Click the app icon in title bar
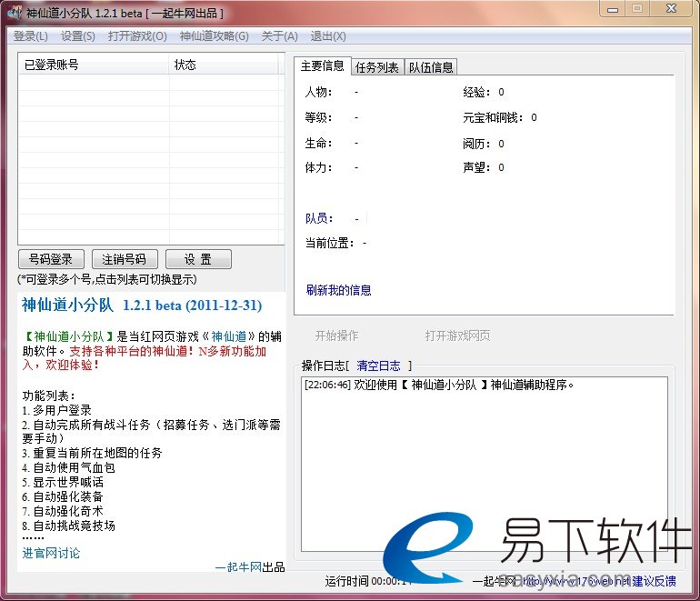700x601 pixels. (14, 13)
